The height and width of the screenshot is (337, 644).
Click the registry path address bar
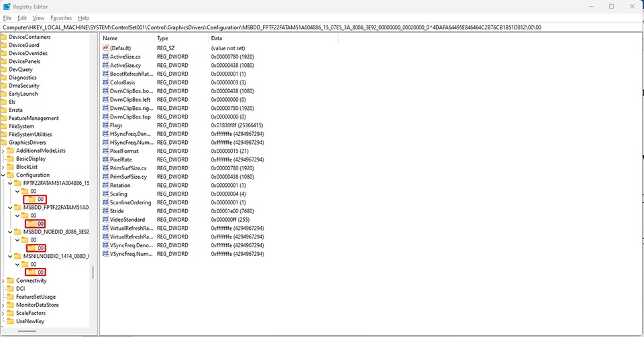[322, 27]
